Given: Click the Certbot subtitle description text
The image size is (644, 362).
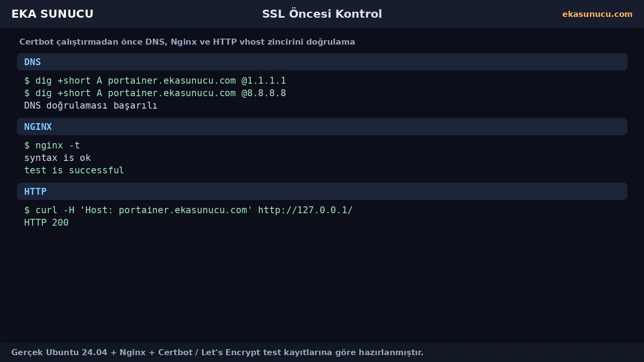Looking at the screenshot, I should pyautogui.click(x=187, y=42).
